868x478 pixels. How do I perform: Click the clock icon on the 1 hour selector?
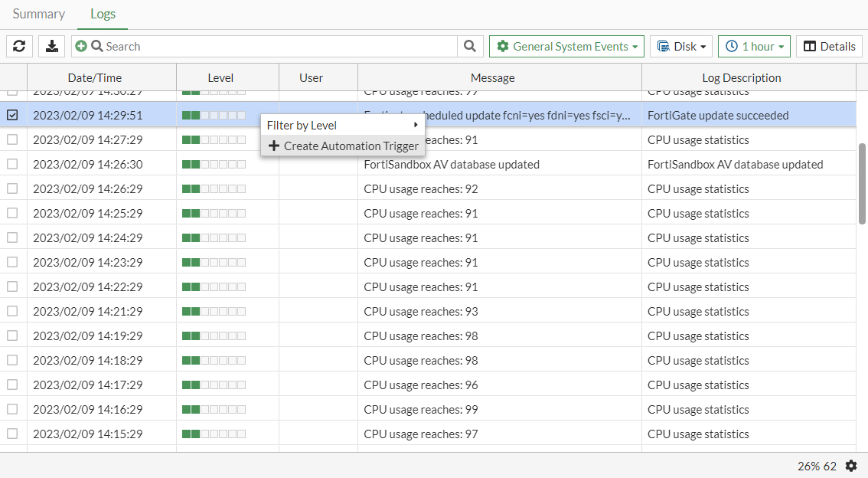point(731,46)
